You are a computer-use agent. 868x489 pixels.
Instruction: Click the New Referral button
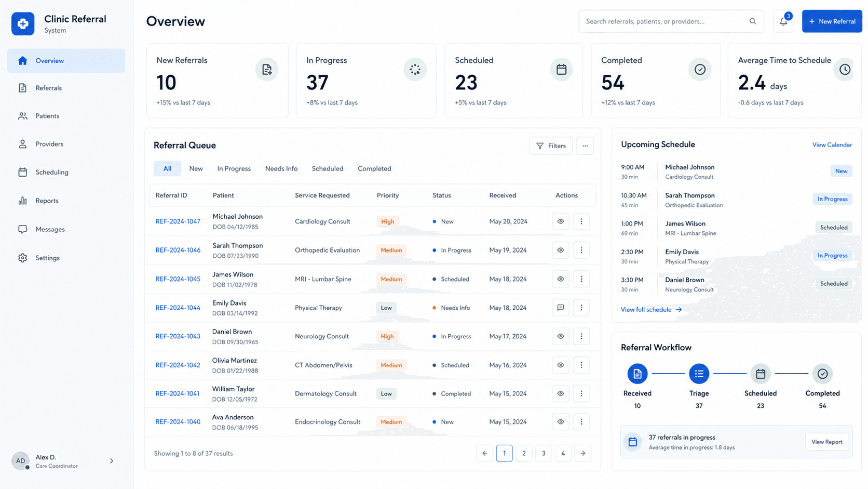pos(832,21)
